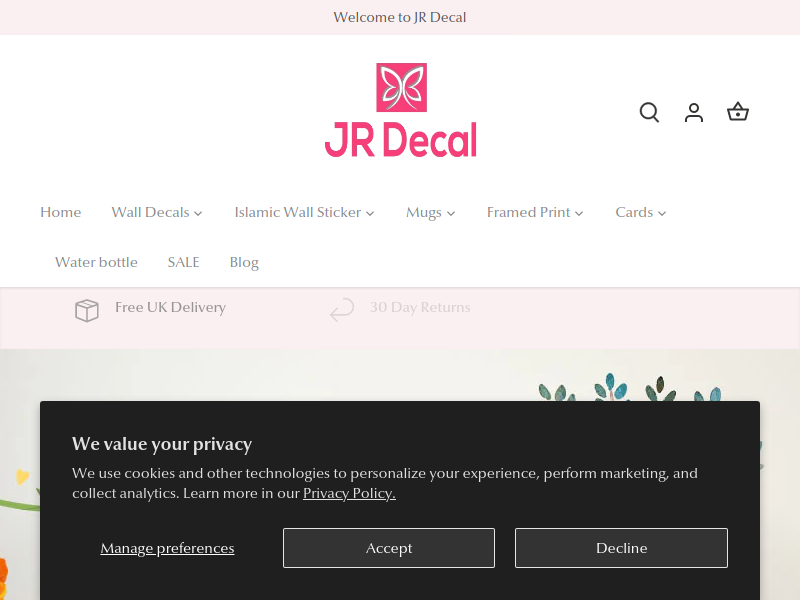The height and width of the screenshot is (600, 800).
Task: Open the Privacy Policy link
Action: pos(349,493)
